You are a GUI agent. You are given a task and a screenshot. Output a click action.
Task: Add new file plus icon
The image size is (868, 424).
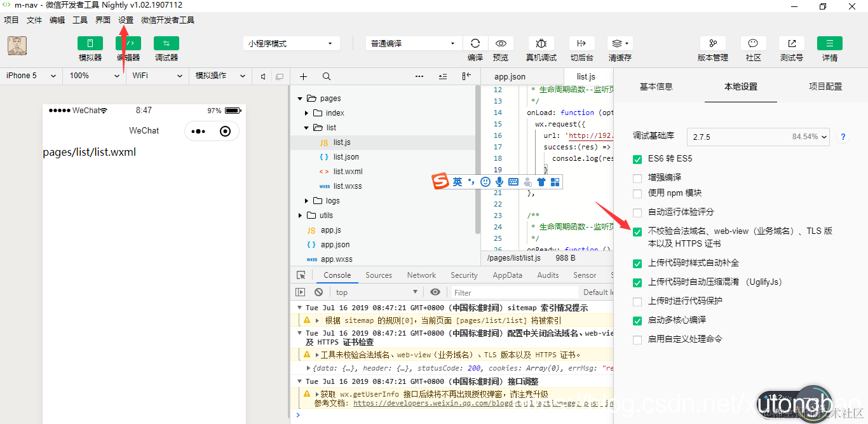pos(303,76)
